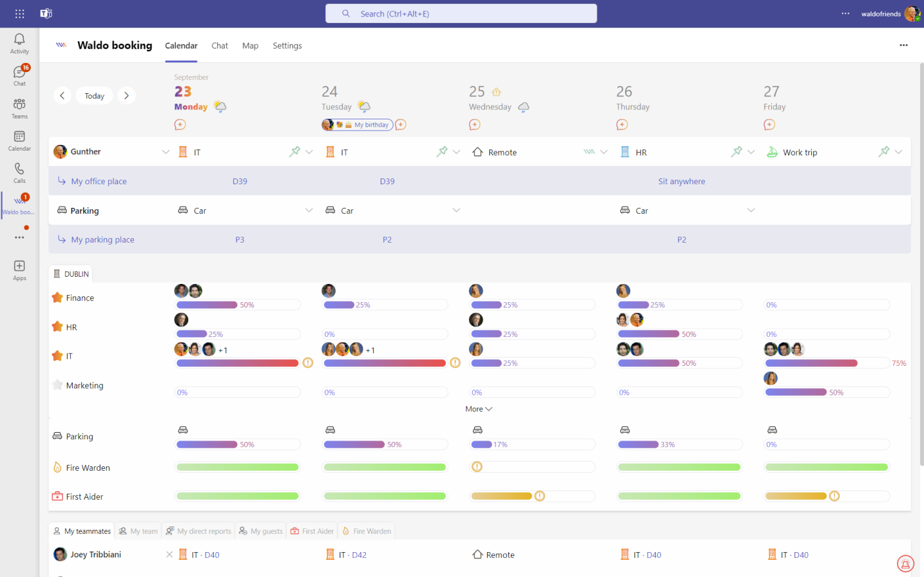Click Friday IT 75% occupancy bar
Image resolution: width=924 pixels, height=577 pixels.
(x=826, y=363)
